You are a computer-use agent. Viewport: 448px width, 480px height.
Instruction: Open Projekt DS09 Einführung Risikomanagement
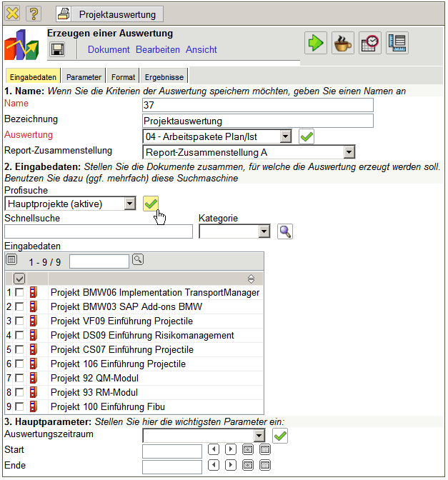[142, 335]
